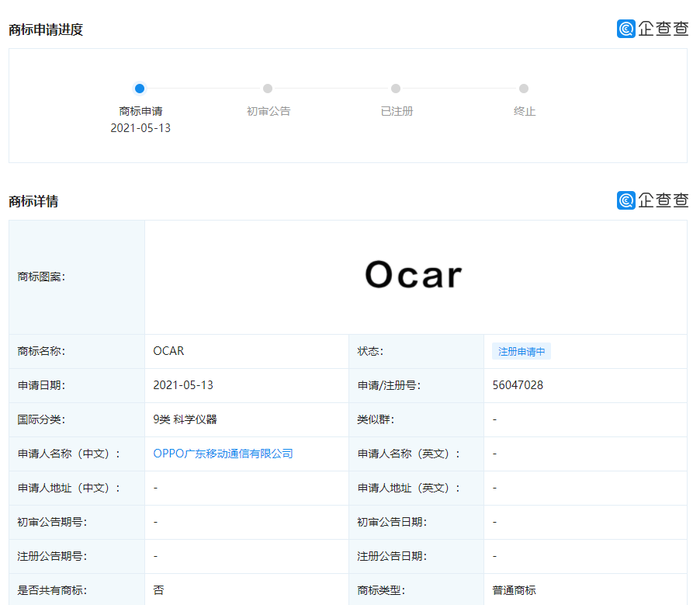This screenshot has height=605, width=700.
Task: Click the 已注册 step label
Action: click(x=397, y=111)
